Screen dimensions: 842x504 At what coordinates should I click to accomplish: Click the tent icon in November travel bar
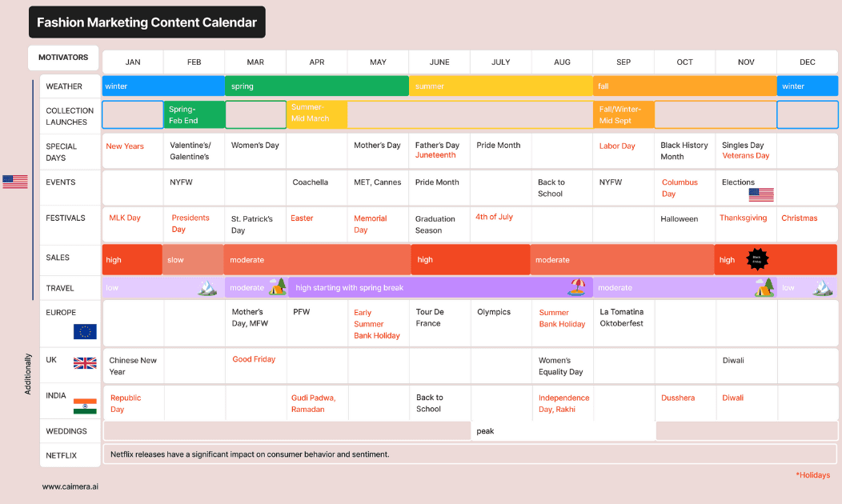pyautogui.click(x=764, y=287)
